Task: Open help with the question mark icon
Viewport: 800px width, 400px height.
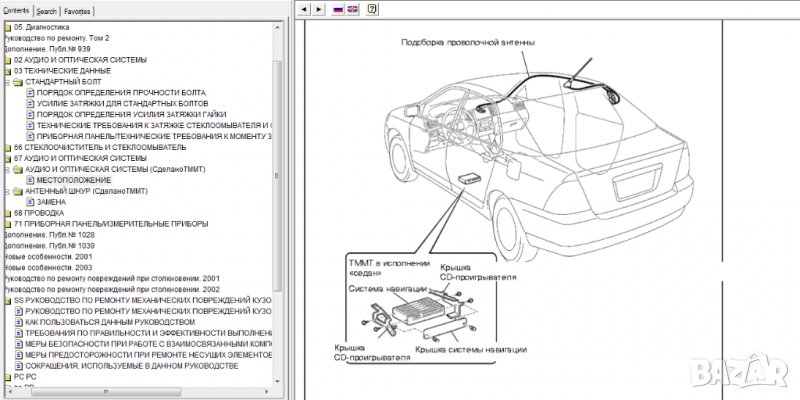Action: click(372, 9)
